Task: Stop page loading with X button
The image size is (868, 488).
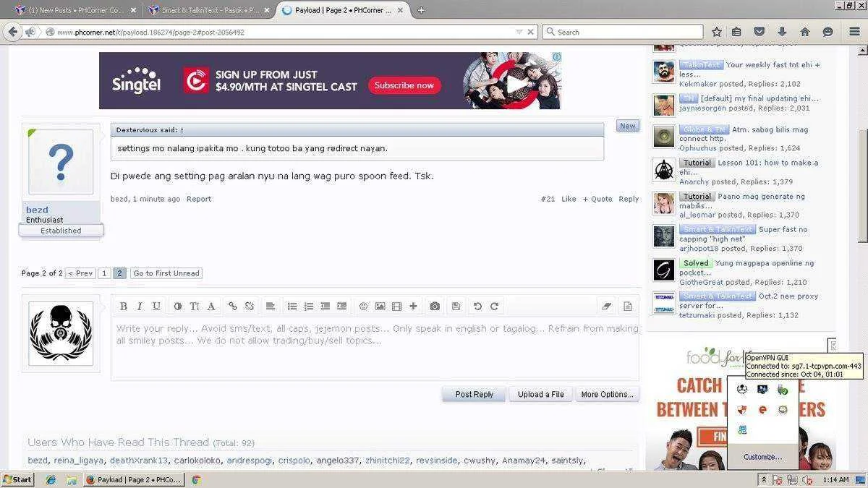Action: click(x=530, y=32)
